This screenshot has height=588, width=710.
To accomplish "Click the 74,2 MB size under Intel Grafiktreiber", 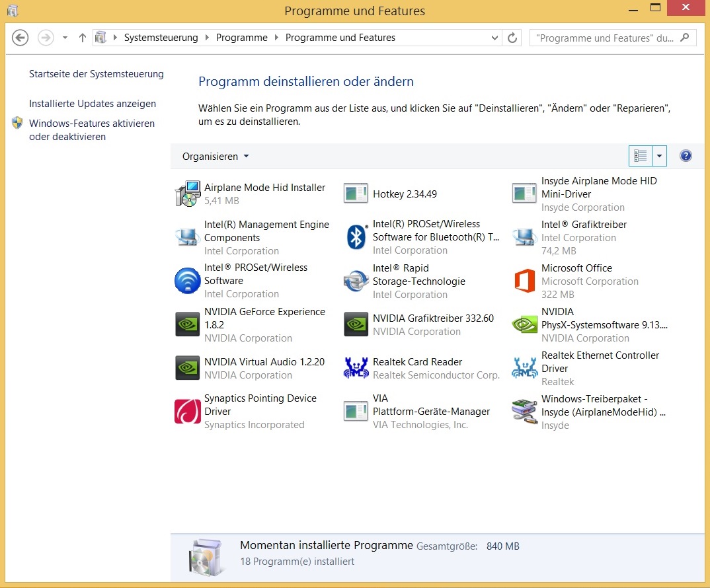I will pyautogui.click(x=559, y=251).
